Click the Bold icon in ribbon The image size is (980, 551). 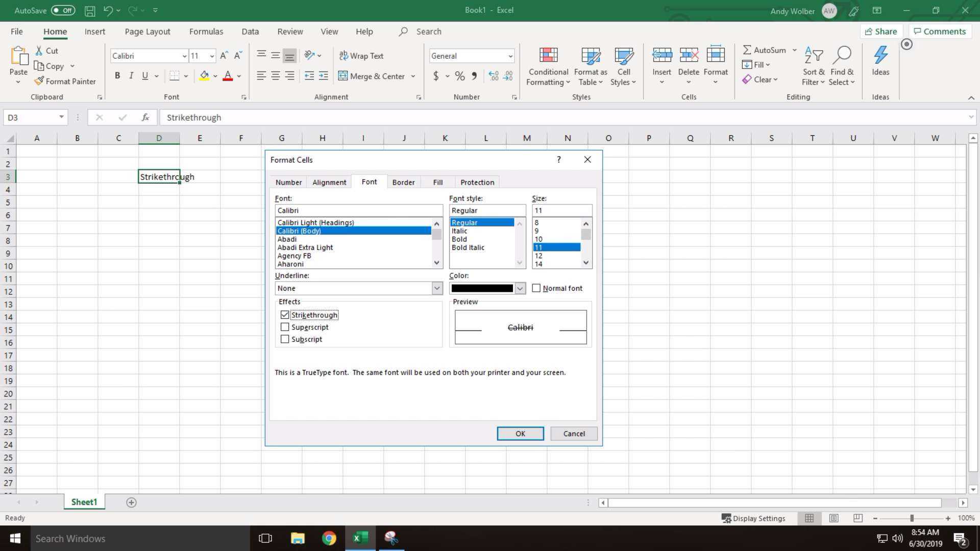pyautogui.click(x=117, y=76)
